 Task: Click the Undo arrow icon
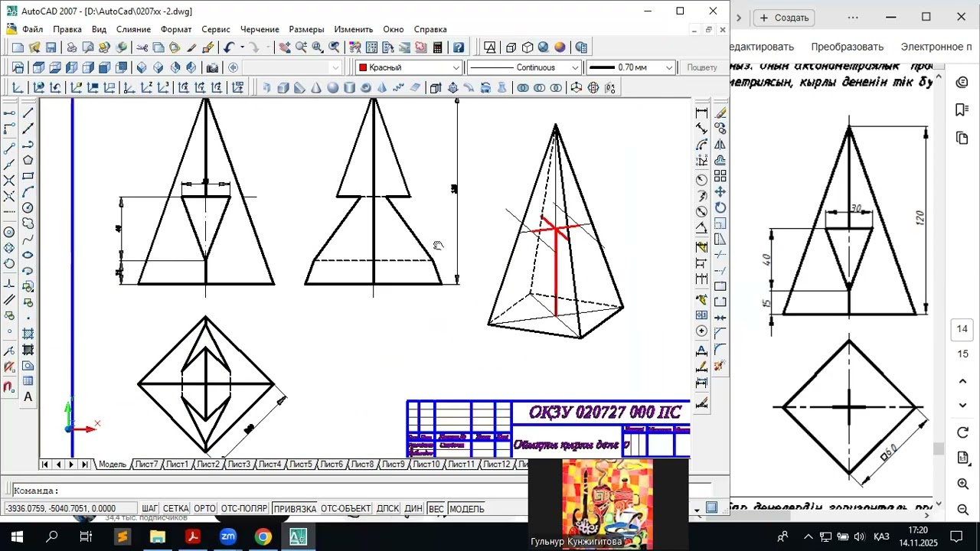pos(228,47)
